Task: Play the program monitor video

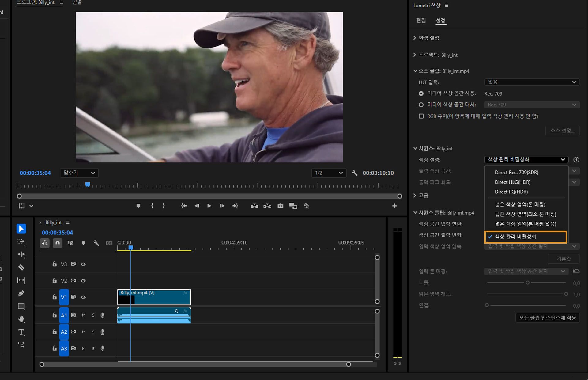Action: (x=209, y=206)
